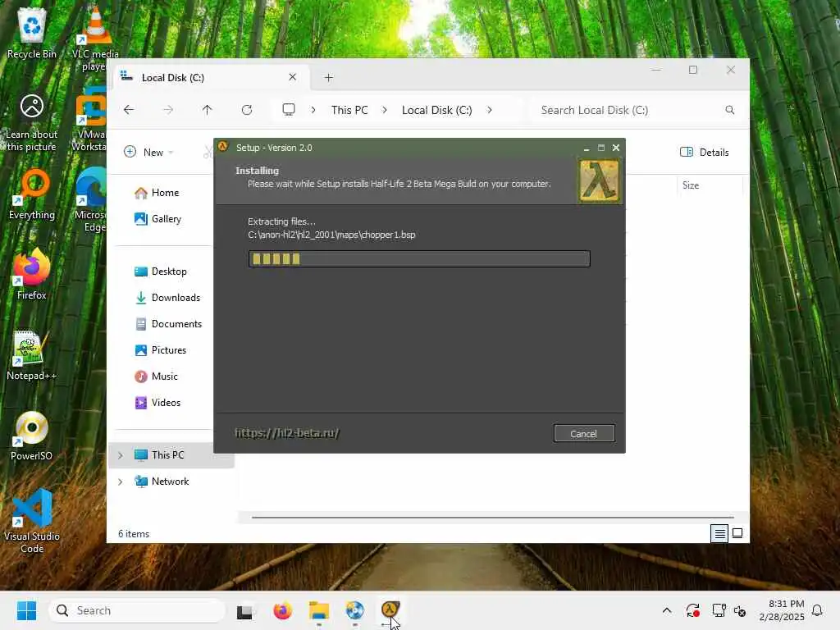Expand chevron after This PC breadcrumb
The height and width of the screenshot is (630, 840).
385,110
